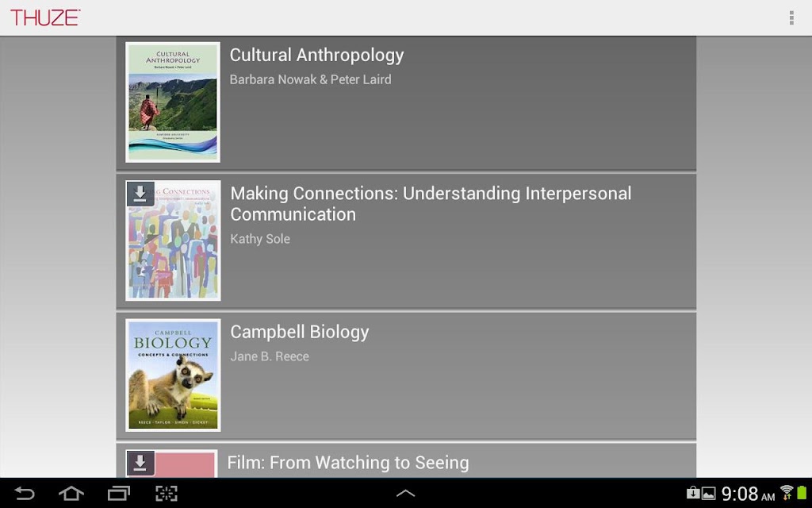Viewport: 812px width, 508px height.
Task: Open the overflow menu in top bar
Action: (x=791, y=17)
